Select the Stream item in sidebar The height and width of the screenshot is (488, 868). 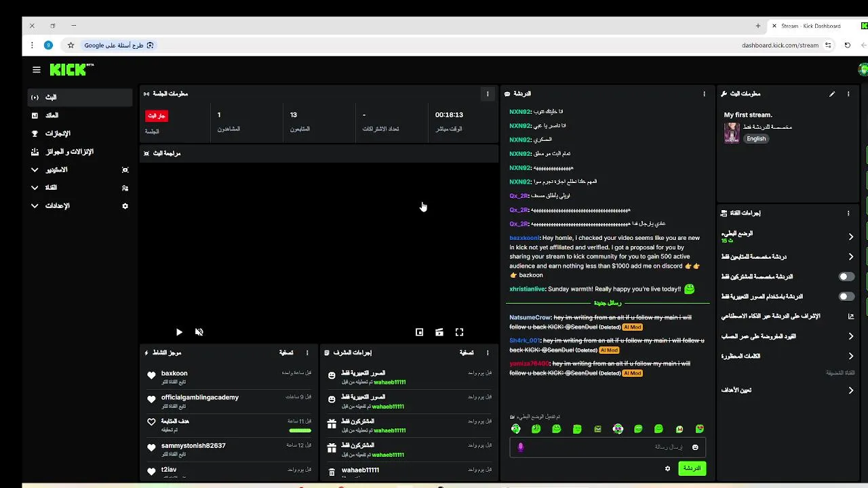click(80, 98)
